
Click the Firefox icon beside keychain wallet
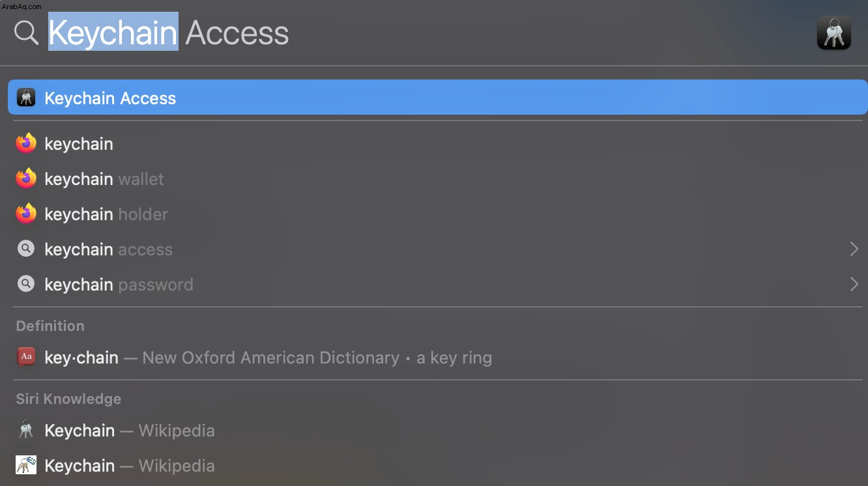26,179
